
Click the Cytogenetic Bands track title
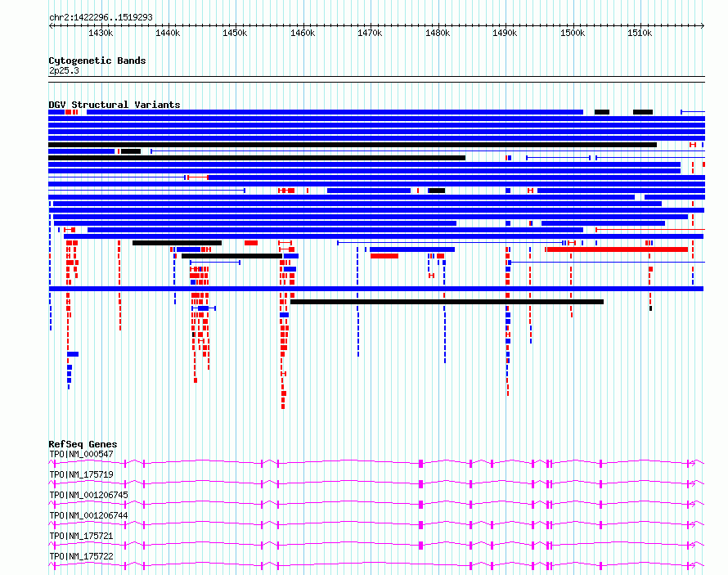(x=97, y=61)
